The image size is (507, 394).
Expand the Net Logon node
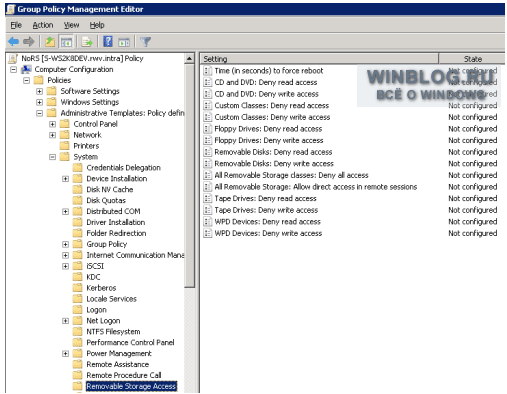[65, 321]
